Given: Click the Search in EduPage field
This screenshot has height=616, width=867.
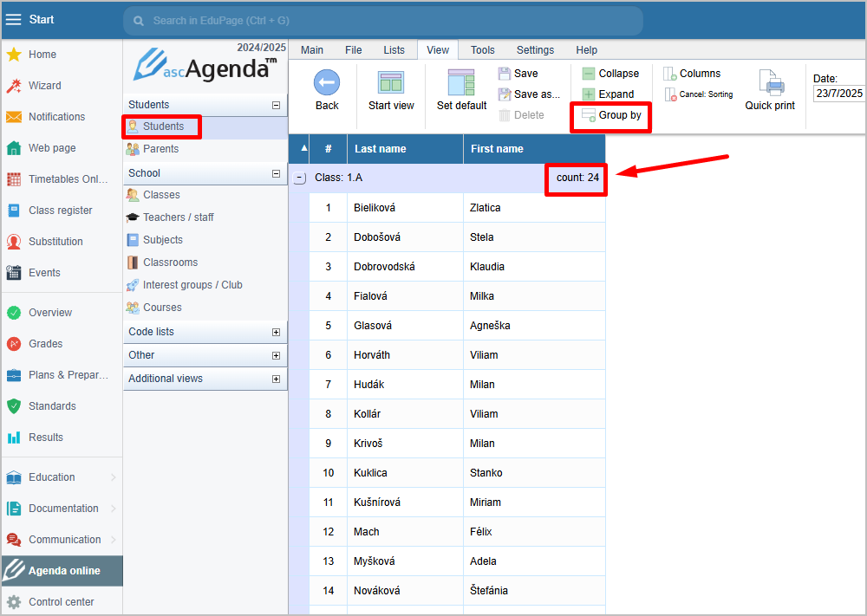Looking at the screenshot, I should (382, 21).
